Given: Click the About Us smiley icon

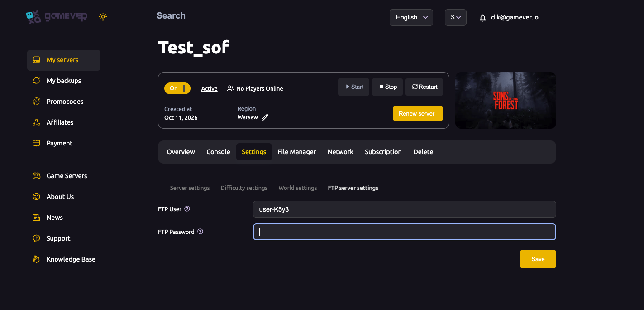Looking at the screenshot, I should point(37,197).
